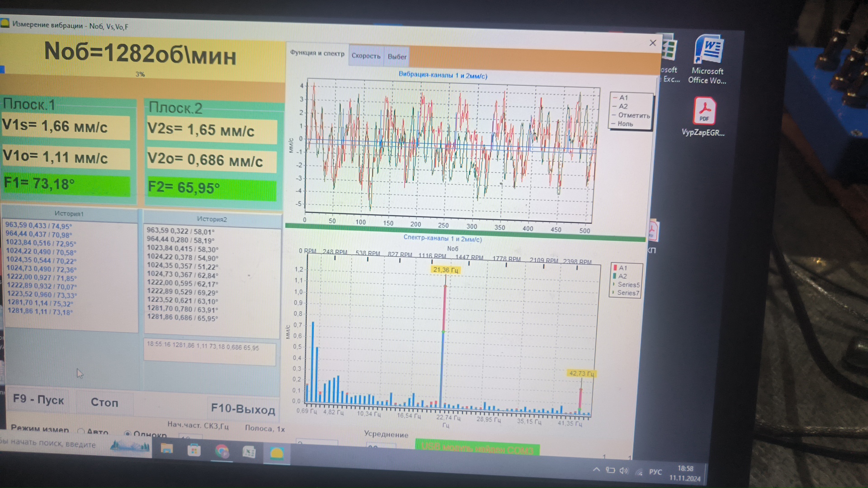Start measurement with F9 - Пуск
Screen dimensions: 868x488
coord(38,399)
